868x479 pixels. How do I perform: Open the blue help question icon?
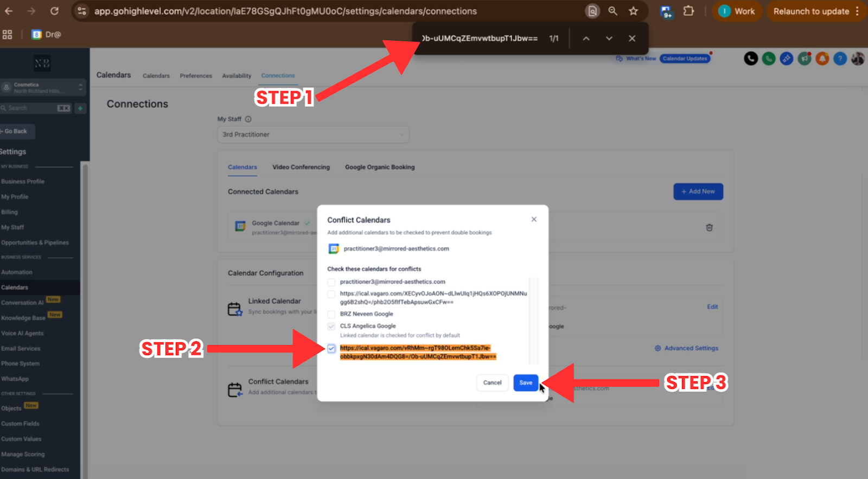coord(840,59)
